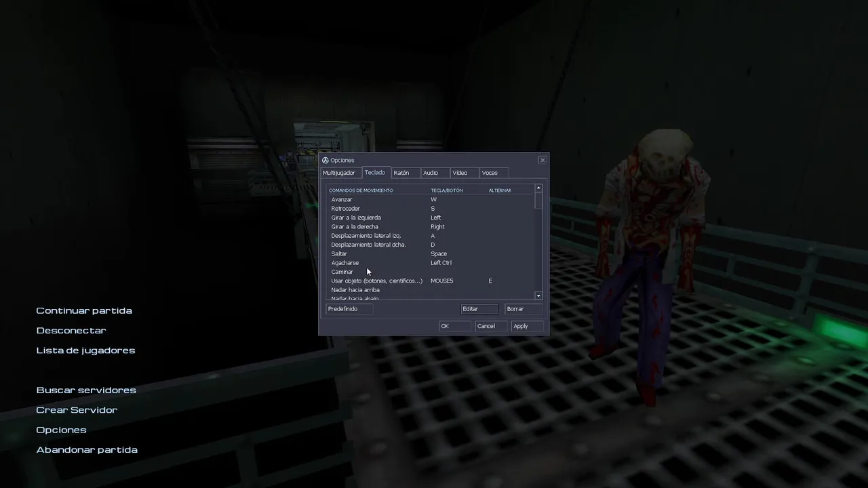Select the Retroceder binding row

click(431, 209)
